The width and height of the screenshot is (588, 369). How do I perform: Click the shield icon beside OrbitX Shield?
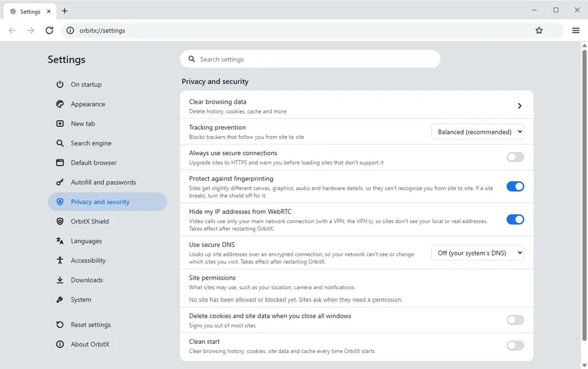(x=60, y=221)
